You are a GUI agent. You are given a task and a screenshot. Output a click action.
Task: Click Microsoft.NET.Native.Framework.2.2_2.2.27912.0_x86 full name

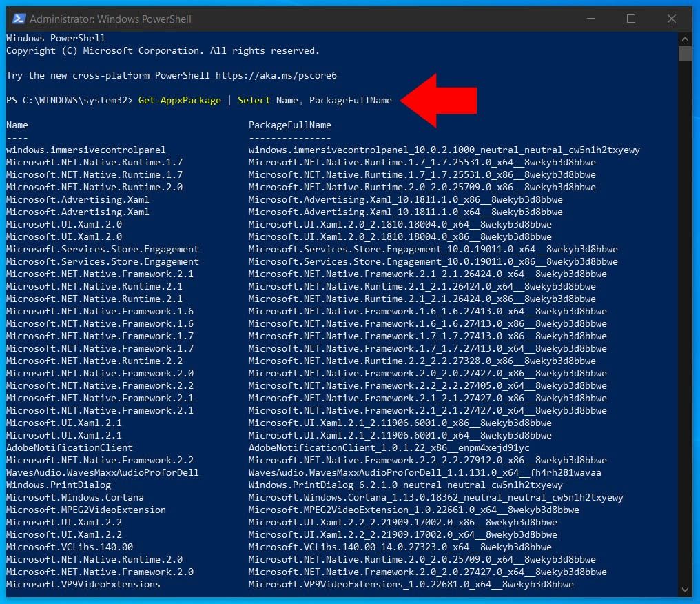coord(428,460)
